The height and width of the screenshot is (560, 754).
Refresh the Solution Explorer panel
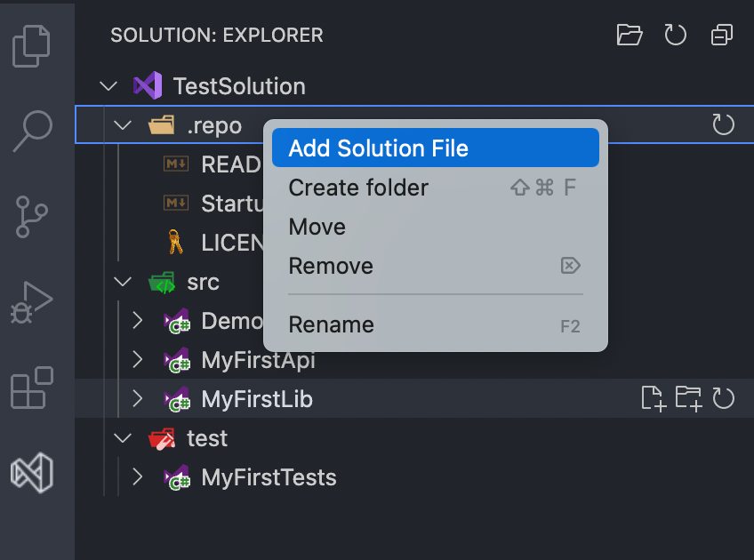tap(675, 35)
